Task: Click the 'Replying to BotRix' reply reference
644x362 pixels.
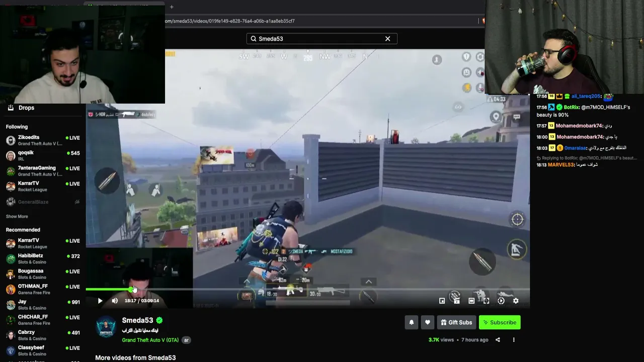Action: point(586,158)
